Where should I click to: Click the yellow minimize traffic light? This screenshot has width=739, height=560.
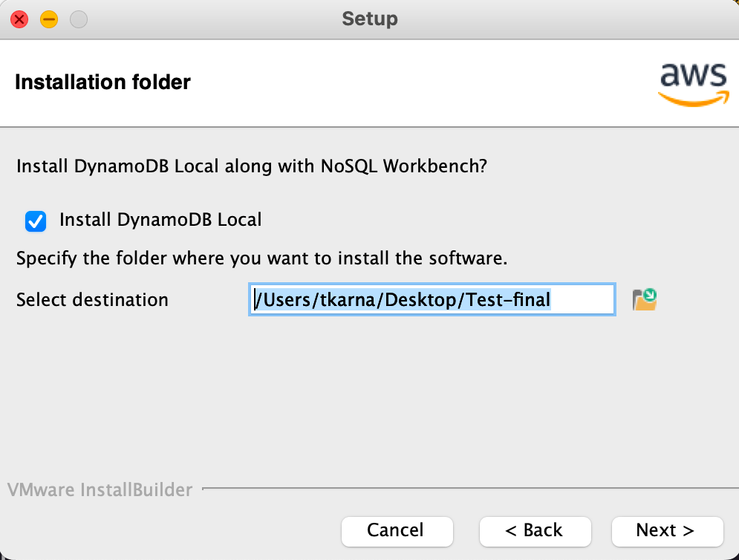pos(49,19)
